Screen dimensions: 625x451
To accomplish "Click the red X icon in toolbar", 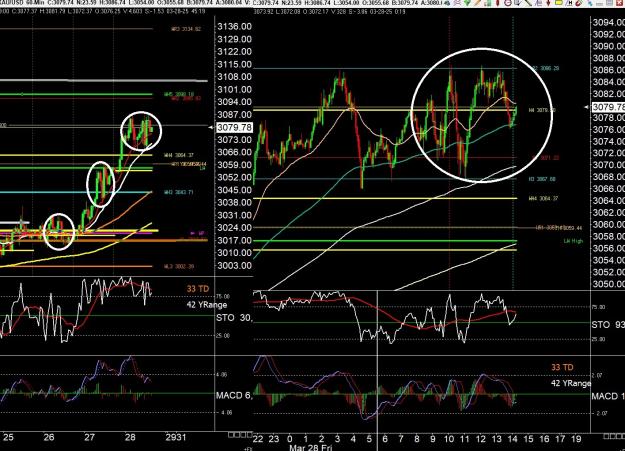I will [x=619, y=3].
